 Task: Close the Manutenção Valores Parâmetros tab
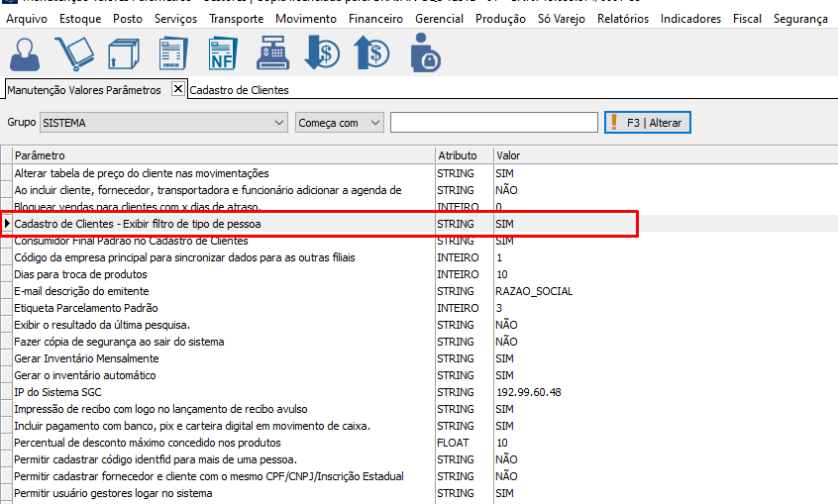(178, 89)
